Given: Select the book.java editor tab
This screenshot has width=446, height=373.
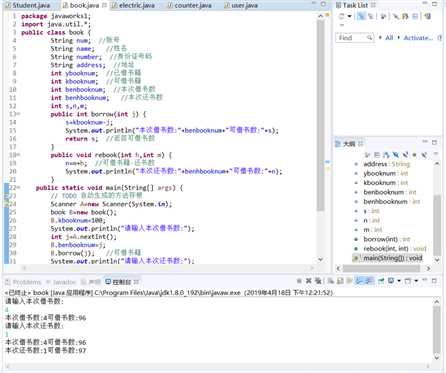Looking at the screenshot, I should 84,5.
